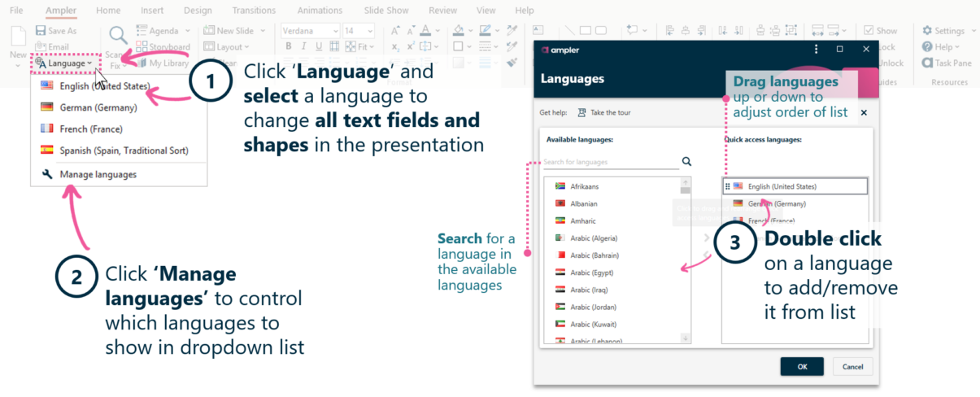Toggle Underline formatting in ribbon
980x397 pixels.
[318, 47]
